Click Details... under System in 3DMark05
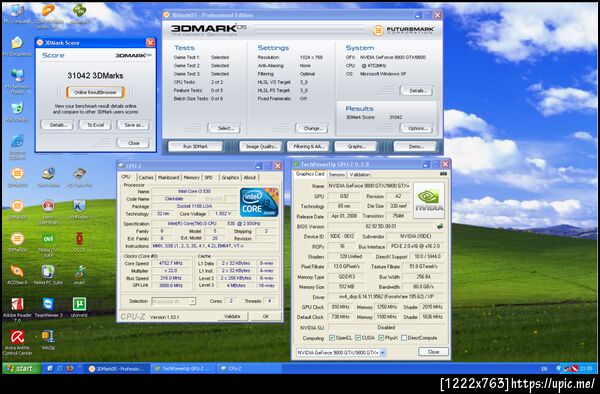 [x=417, y=91]
